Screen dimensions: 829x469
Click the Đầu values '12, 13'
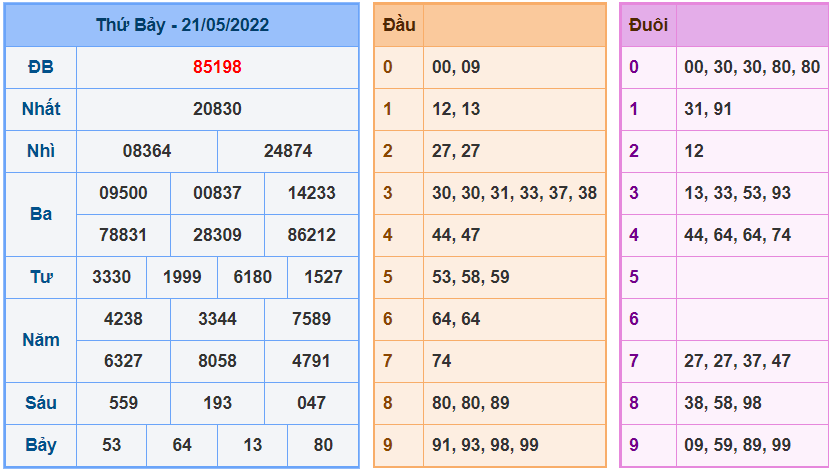[456, 109]
